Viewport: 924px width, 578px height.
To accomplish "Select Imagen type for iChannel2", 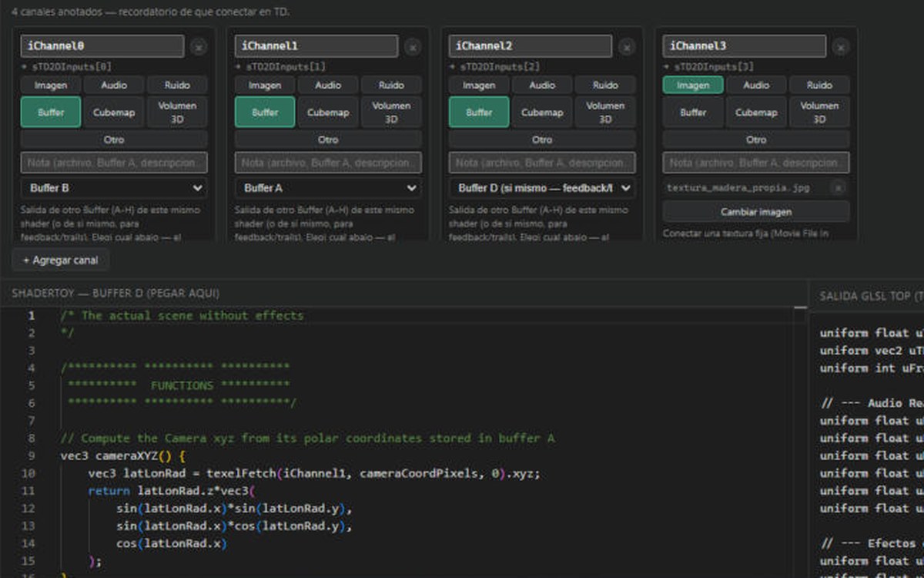I will coord(478,85).
